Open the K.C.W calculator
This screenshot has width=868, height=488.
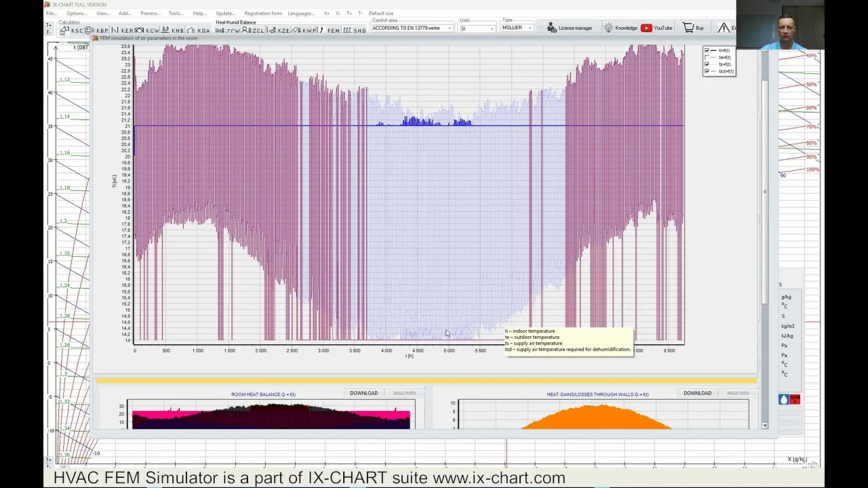tap(147, 30)
